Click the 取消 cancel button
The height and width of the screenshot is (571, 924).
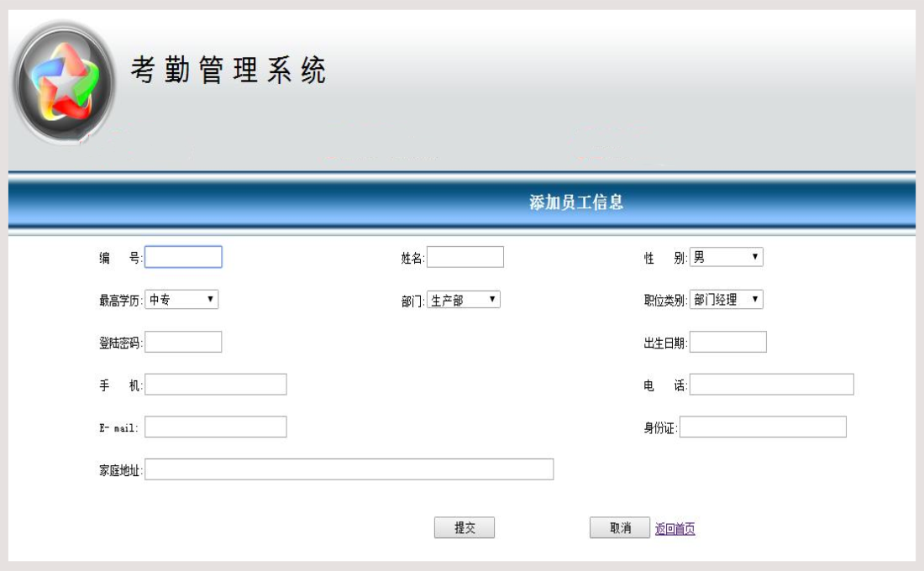[620, 528]
